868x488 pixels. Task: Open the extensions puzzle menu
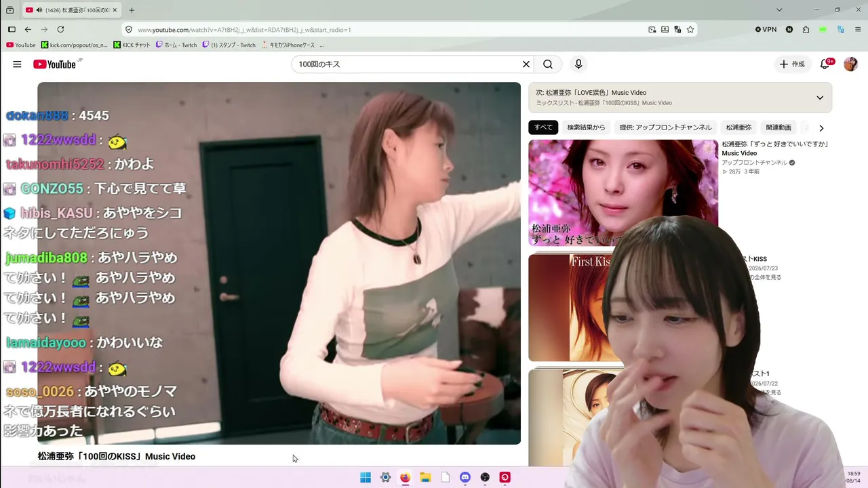coord(806,30)
